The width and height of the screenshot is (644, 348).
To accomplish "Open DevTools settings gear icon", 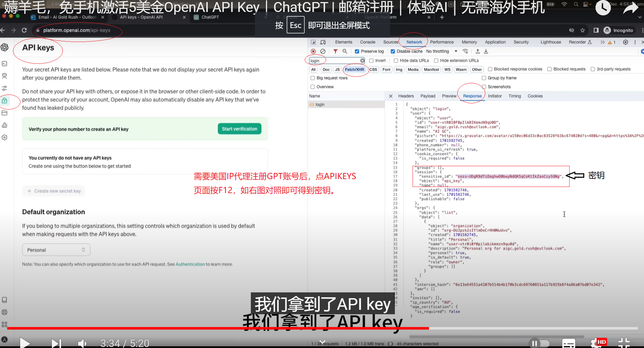I will (x=625, y=42).
